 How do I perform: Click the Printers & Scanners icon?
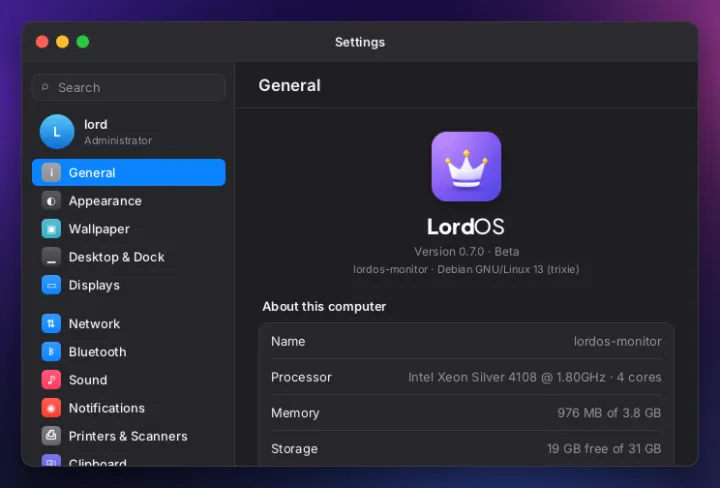(51, 436)
